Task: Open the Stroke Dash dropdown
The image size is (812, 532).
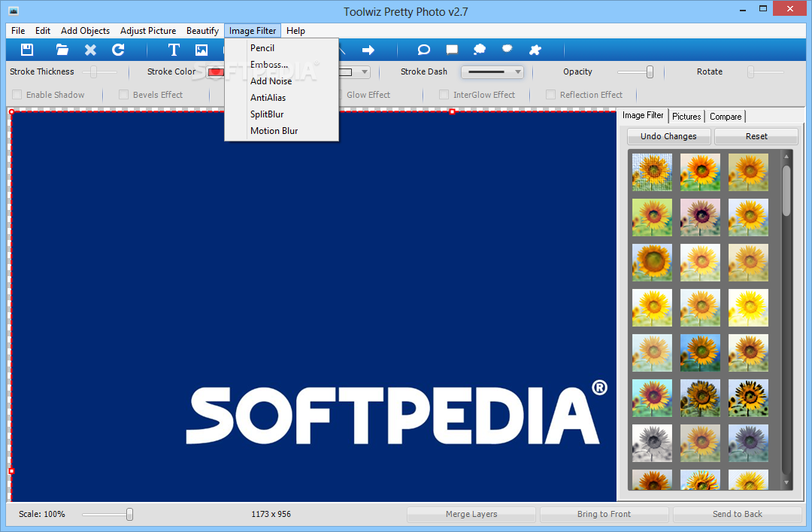Action: pos(492,72)
